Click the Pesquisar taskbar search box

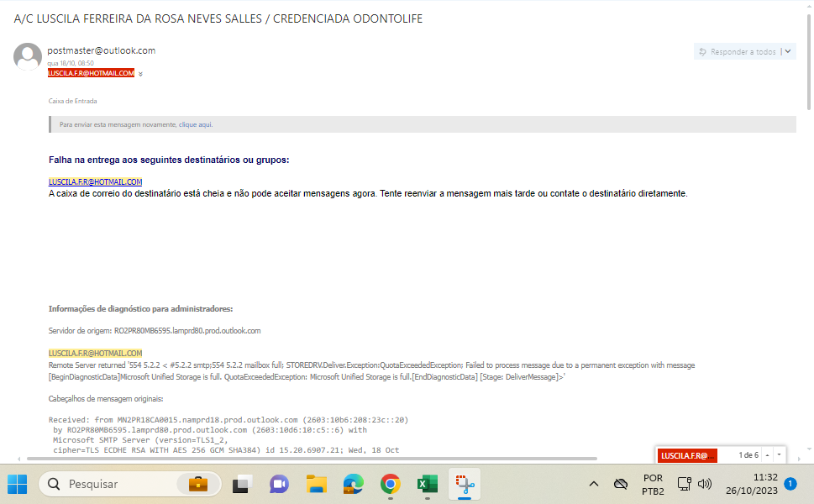[x=129, y=485]
